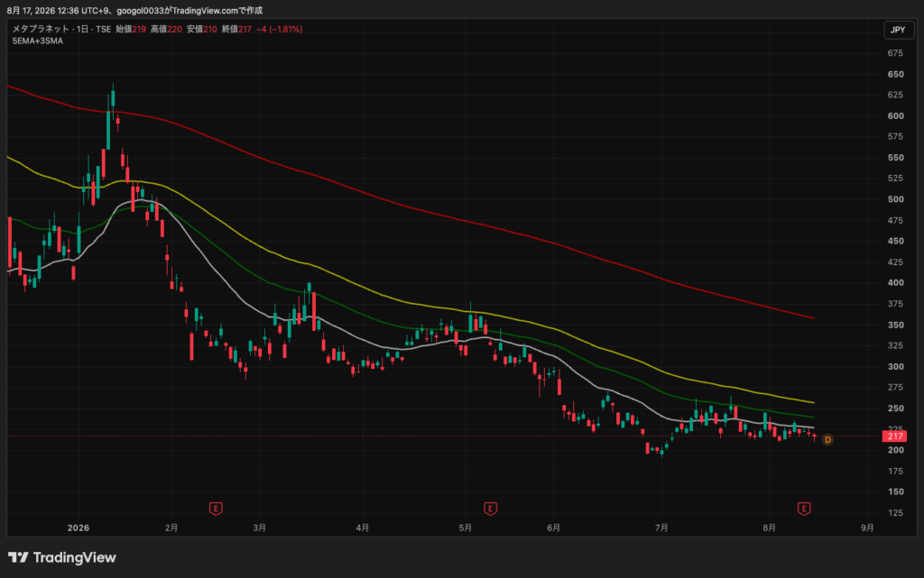Click the earnings marker under mid-February

point(216,509)
